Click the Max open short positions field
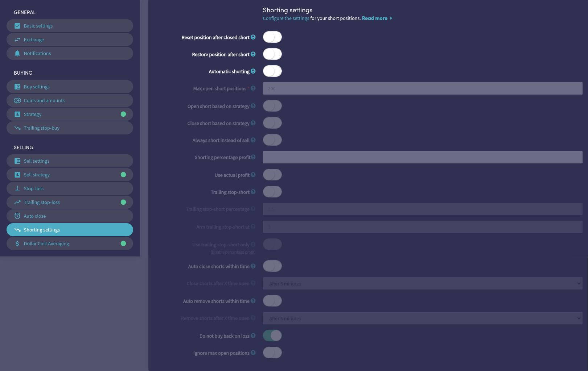The height and width of the screenshot is (371, 588). [422, 89]
